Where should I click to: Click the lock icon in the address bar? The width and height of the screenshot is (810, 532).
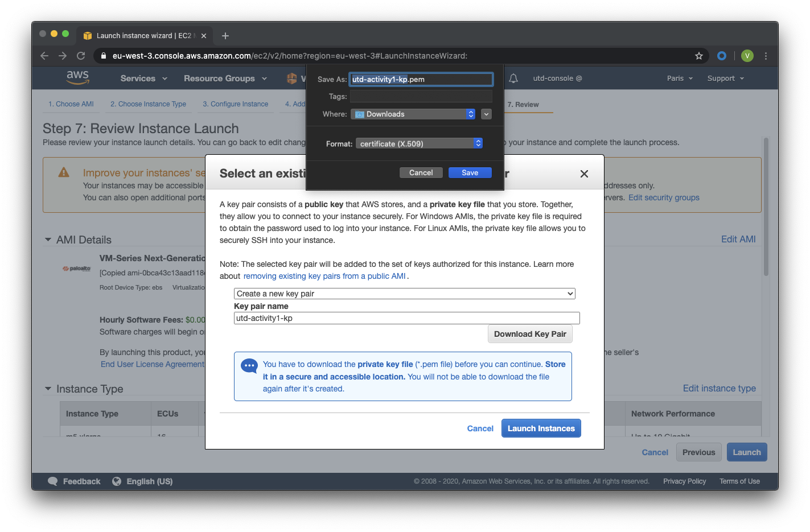coord(104,56)
